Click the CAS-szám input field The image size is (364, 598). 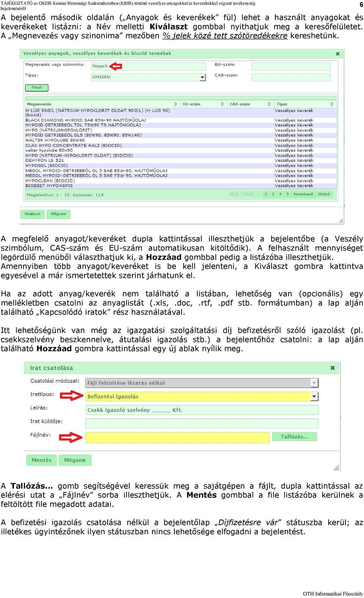tap(291, 77)
